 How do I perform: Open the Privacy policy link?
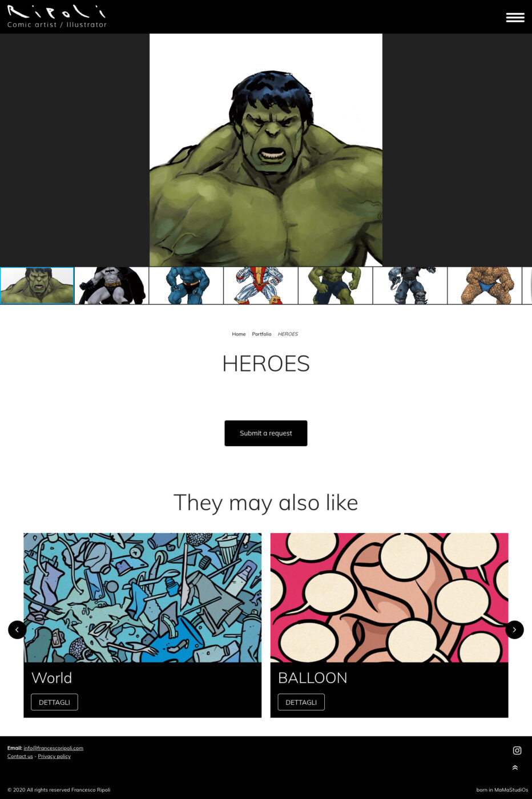coord(54,756)
